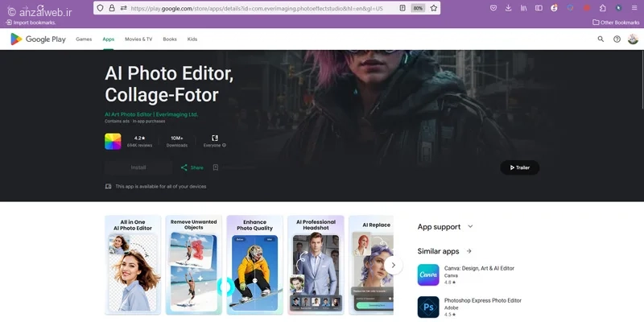Viewport: 644px width, 322px height.
Task: Advance screenshots with the next arrow
Action: coord(394,266)
